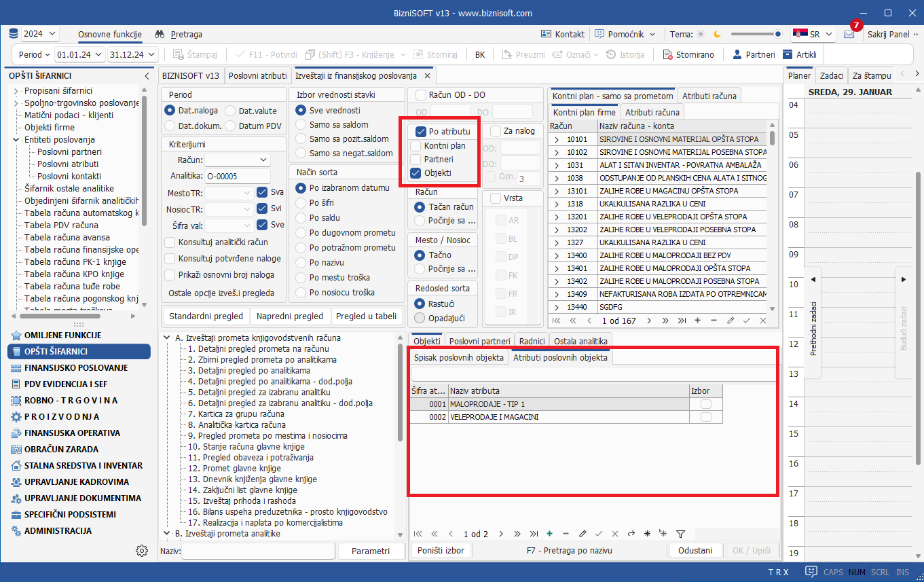
Task: Adjust the Tema brightness slider
Action: pos(777,34)
